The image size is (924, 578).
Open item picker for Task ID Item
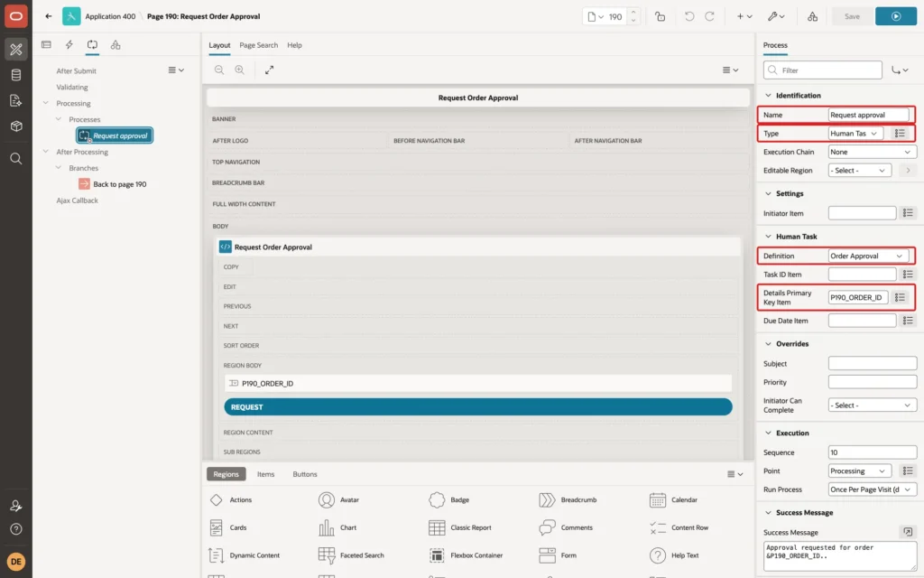tap(908, 275)
